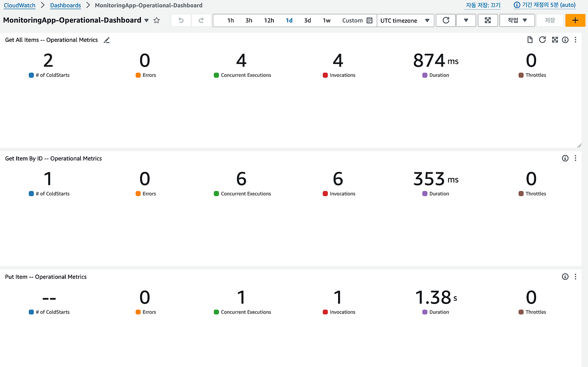The width and height of the screenshot is (588, 367).
Task: Open the auto-refresh interval dropdown
Action: click(465, 20)
